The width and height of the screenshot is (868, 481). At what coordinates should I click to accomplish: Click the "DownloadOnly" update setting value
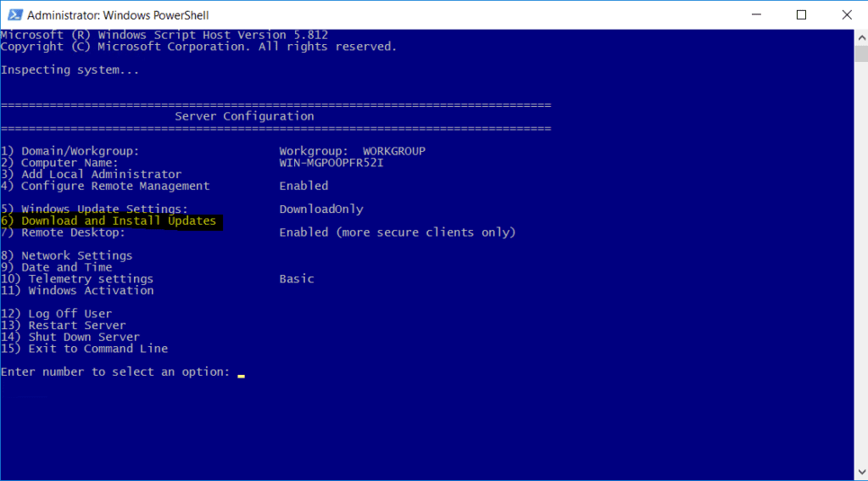tap(321, 209)
